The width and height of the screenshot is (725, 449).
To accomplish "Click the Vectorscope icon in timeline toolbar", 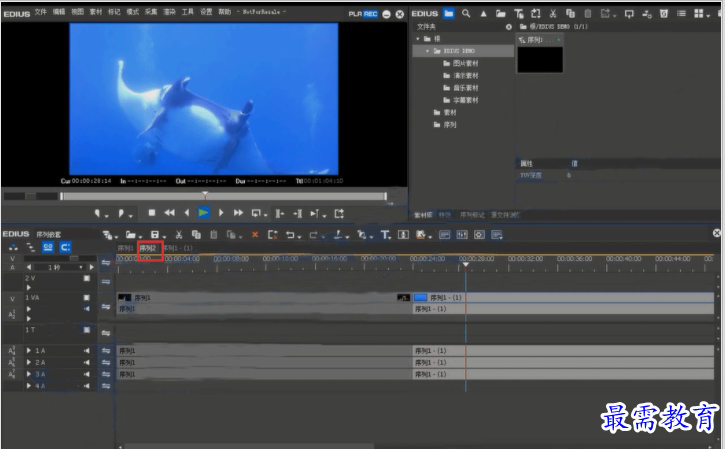I will point(479,235).
